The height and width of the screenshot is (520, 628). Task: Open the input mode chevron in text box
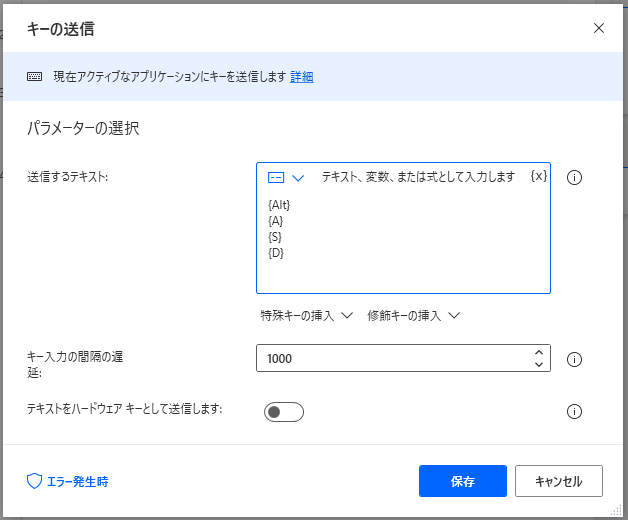pyautogui.click(x=297, y=177)
